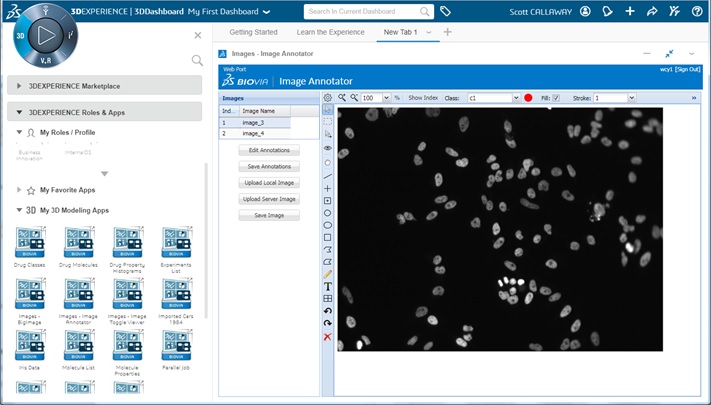Click the red X delete tool
Screen dimensions: 711x405
tap(328, 336)
